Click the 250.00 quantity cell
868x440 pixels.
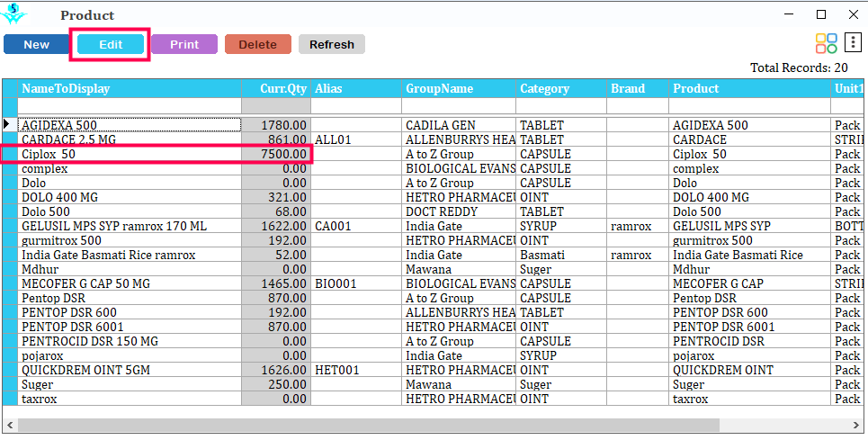point(276,384)
